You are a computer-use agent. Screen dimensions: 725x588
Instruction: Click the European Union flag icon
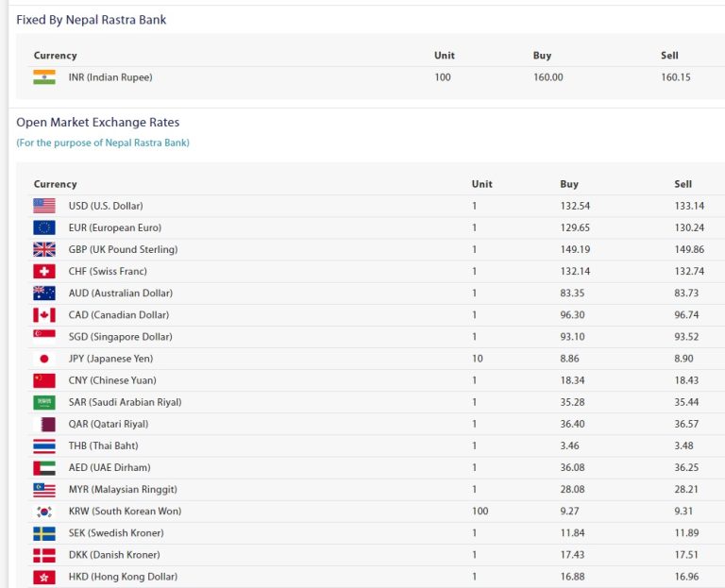tap(44, 227)
